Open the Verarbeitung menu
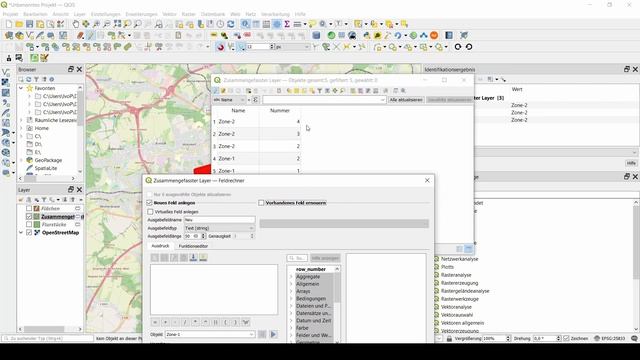This screenshot has width=640, height=360. click(275, 14)
